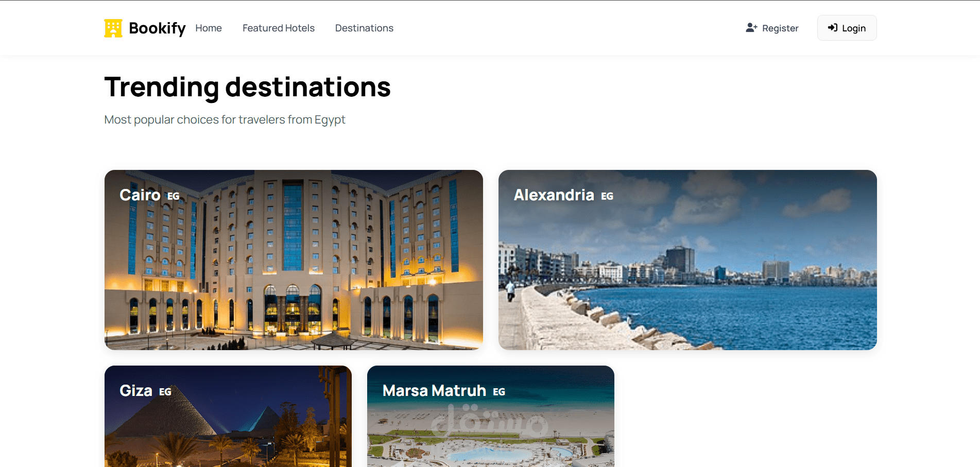Click the Bookify yellow building logo icon

(113, 28)
